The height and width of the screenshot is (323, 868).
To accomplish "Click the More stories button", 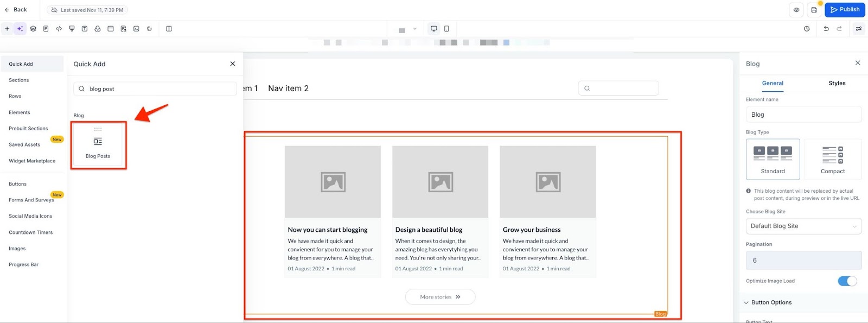I will click(440, 297).
